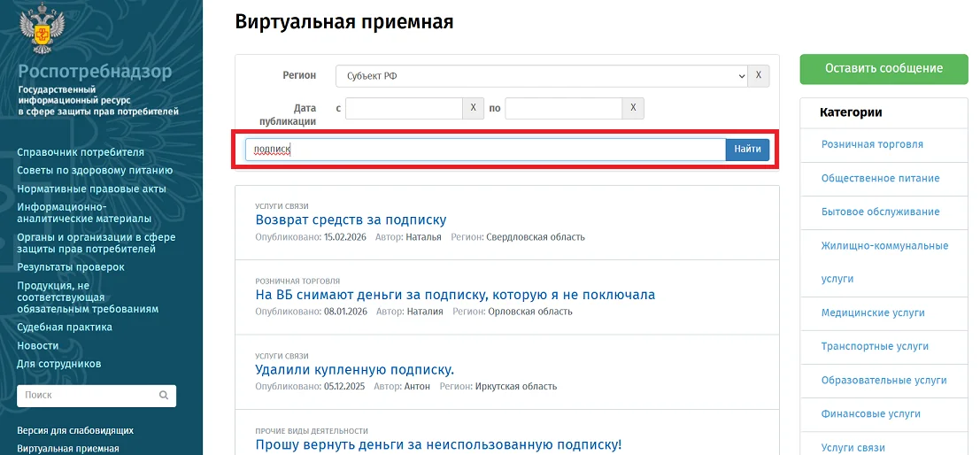Open Нормативные правовые акты menu item
Screen dimensions: 980x455
tap(91, 189)
